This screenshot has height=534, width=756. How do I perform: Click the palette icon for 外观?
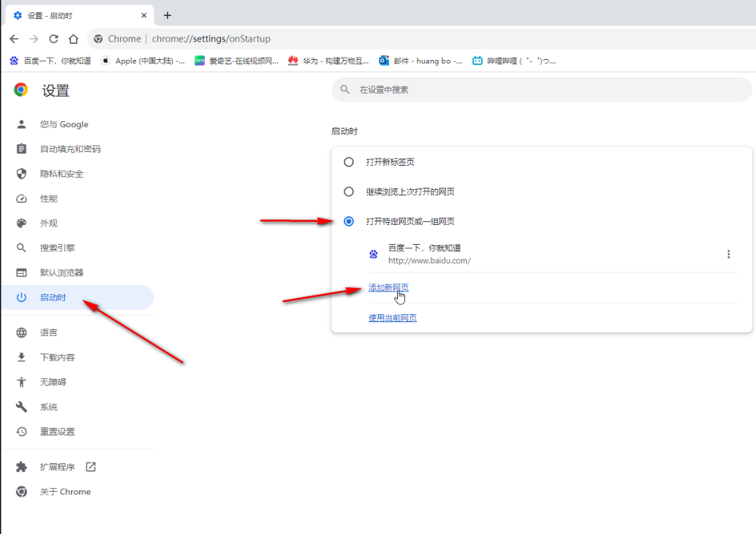coord(21,224)
